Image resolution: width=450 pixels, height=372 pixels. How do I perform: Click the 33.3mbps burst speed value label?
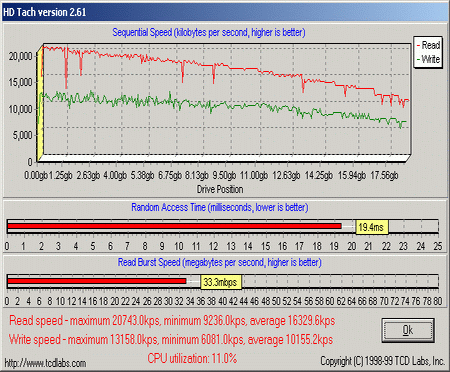[x=220, y=282]
